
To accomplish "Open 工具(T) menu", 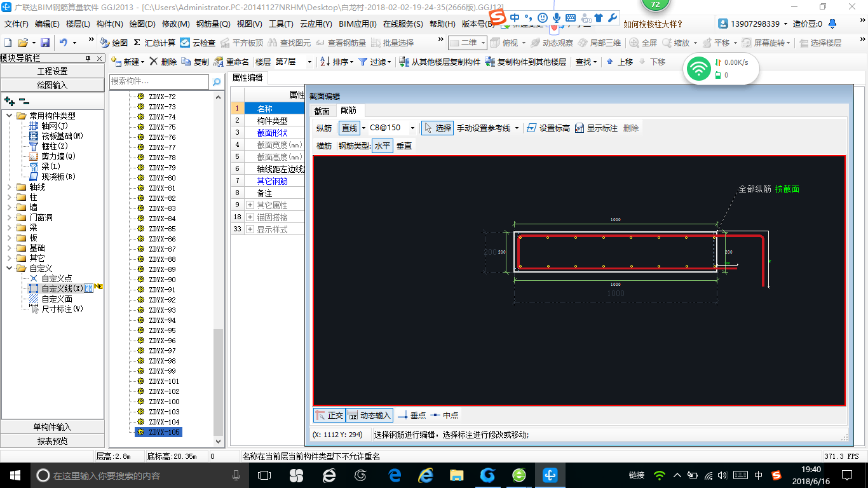I will pos(281,24).
